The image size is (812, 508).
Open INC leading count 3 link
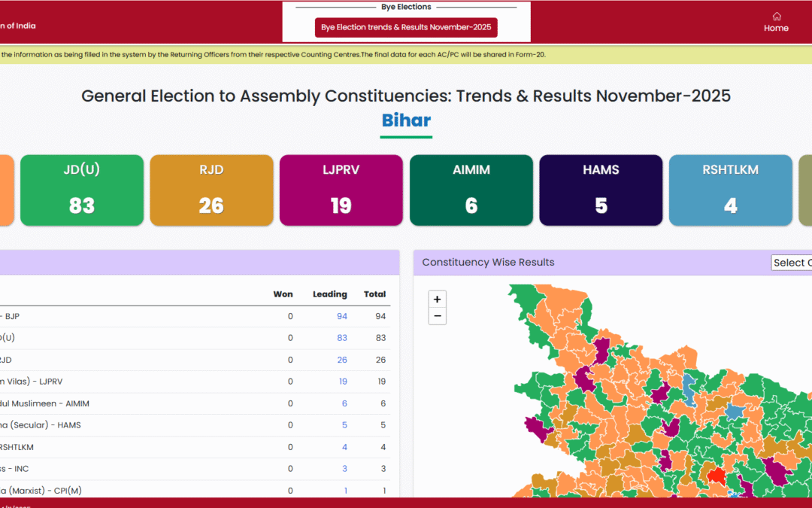tap(344, 469)
